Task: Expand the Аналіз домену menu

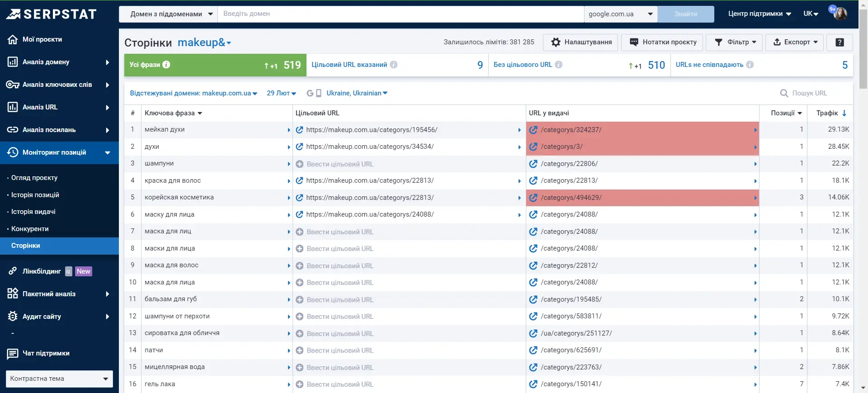Action: click(59, 62)
